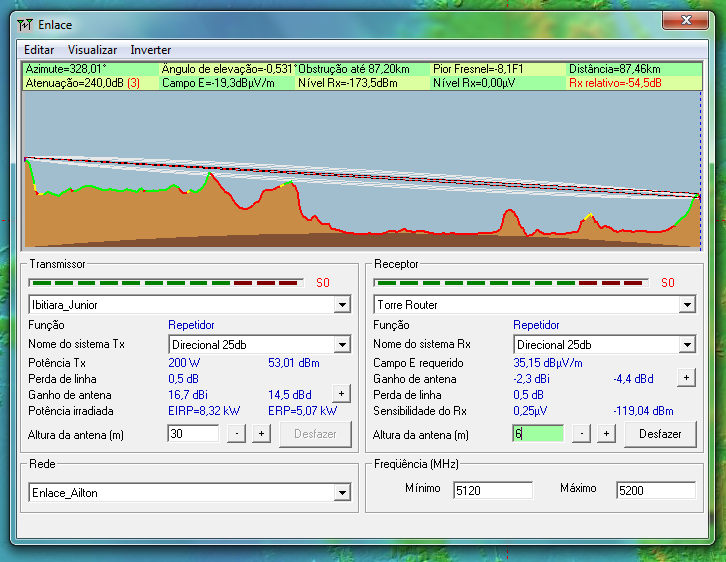Click the transmitter antenna height field
This screenshot has height=562, width=726.
click(193, 434)
